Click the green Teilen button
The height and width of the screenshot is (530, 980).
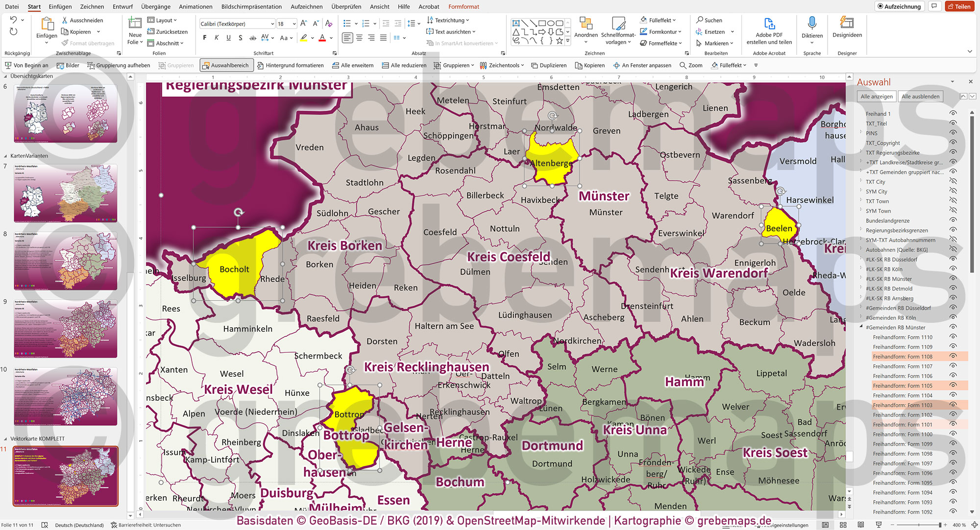[x=960, y=6]
